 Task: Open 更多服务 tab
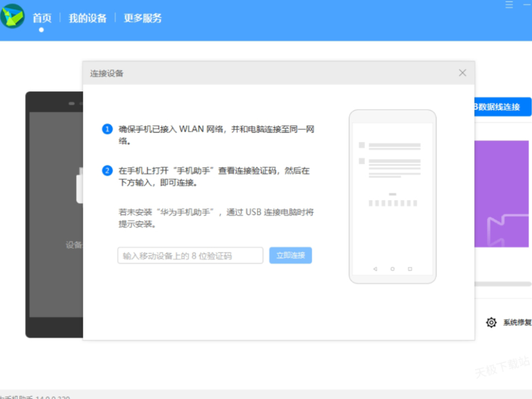[x=143, y=18]
